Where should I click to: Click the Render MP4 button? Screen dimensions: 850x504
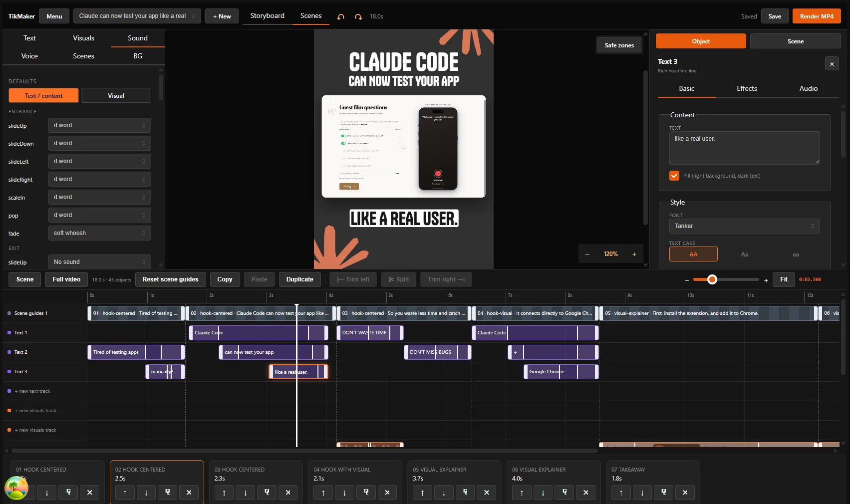tap(817, 16)
